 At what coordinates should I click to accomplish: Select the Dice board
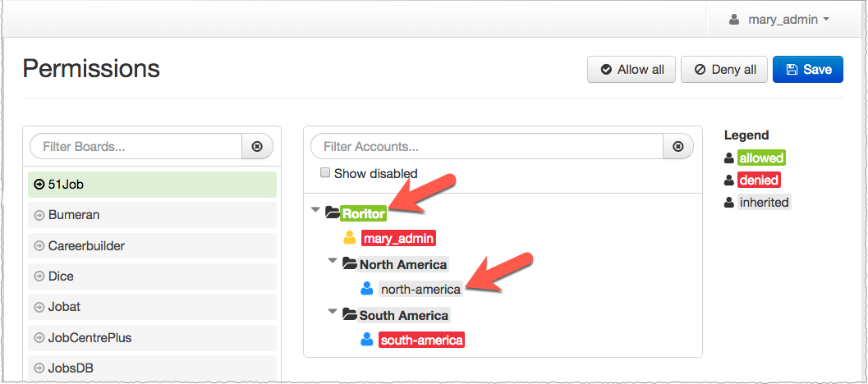click(152, 277)
